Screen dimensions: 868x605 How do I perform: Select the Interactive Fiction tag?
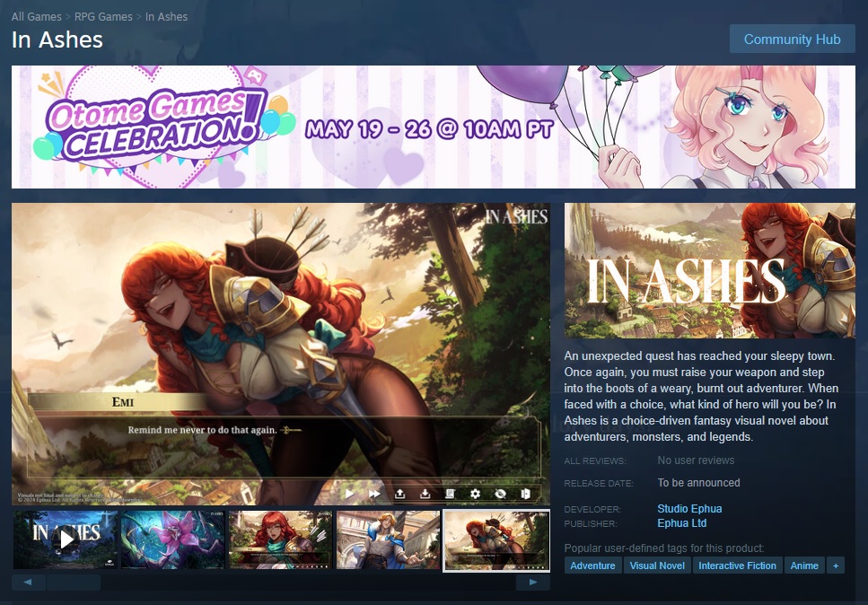pos(737,566)
